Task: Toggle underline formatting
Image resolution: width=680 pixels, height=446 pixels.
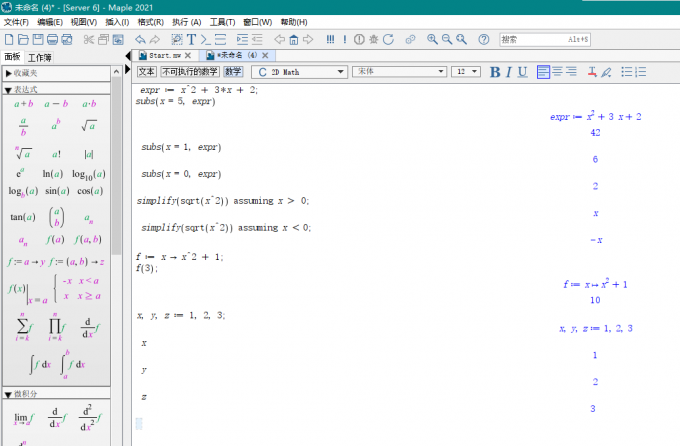Action: point(523,72)
